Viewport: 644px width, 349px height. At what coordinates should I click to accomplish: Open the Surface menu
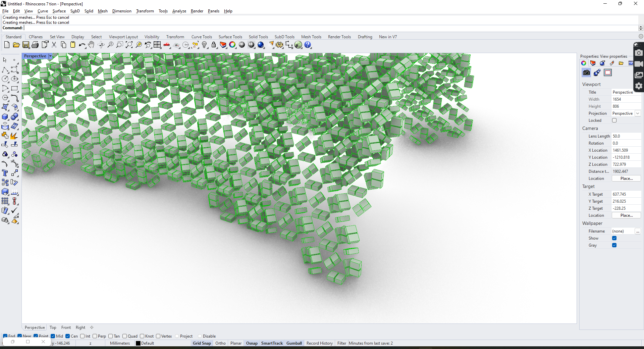pos(59,11)
